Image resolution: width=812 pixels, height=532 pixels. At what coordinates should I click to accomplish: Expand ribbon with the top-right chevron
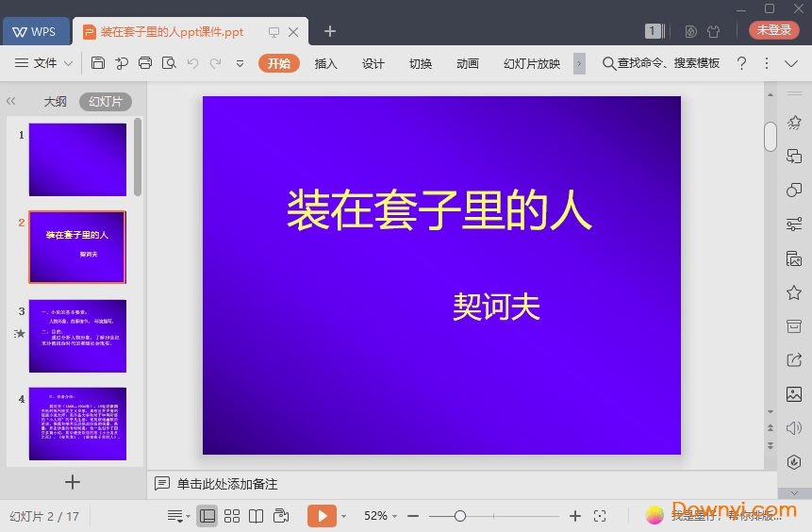tap(793, 63)
